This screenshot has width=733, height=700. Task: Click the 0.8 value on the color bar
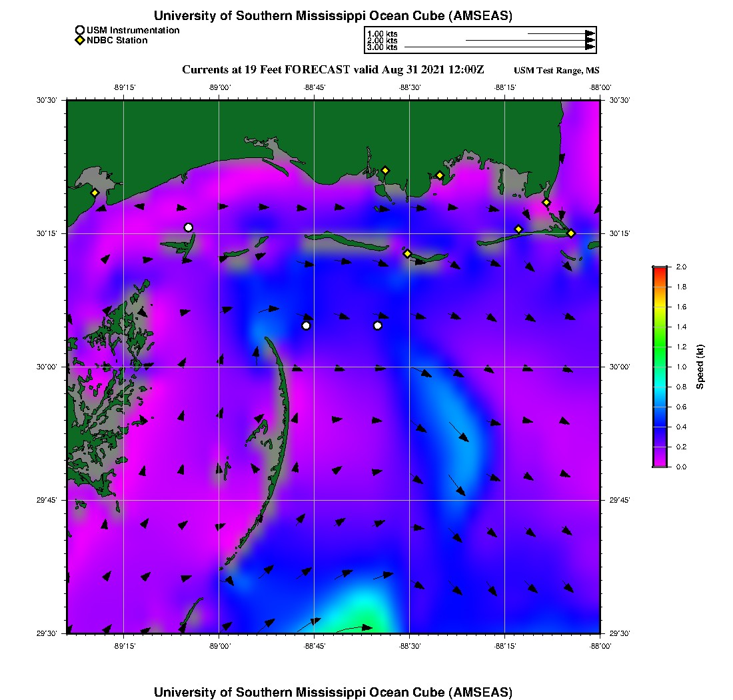(681, 387)
